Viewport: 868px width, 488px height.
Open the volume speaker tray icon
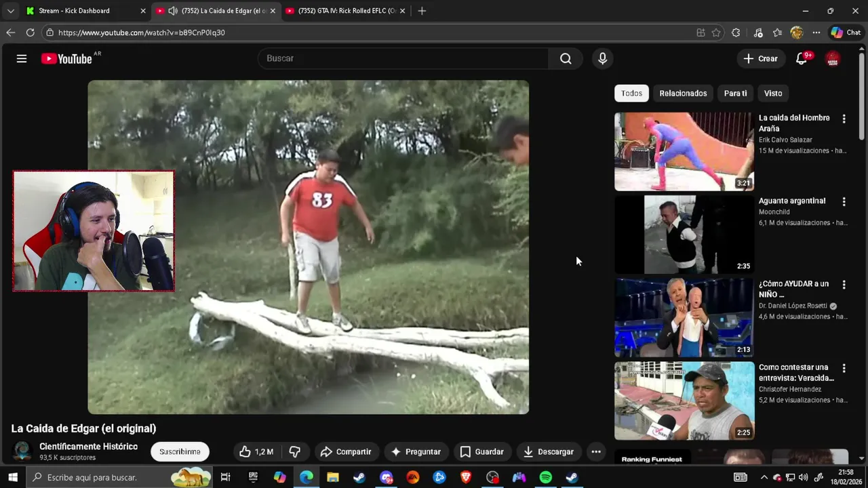[x=804, y=477]
